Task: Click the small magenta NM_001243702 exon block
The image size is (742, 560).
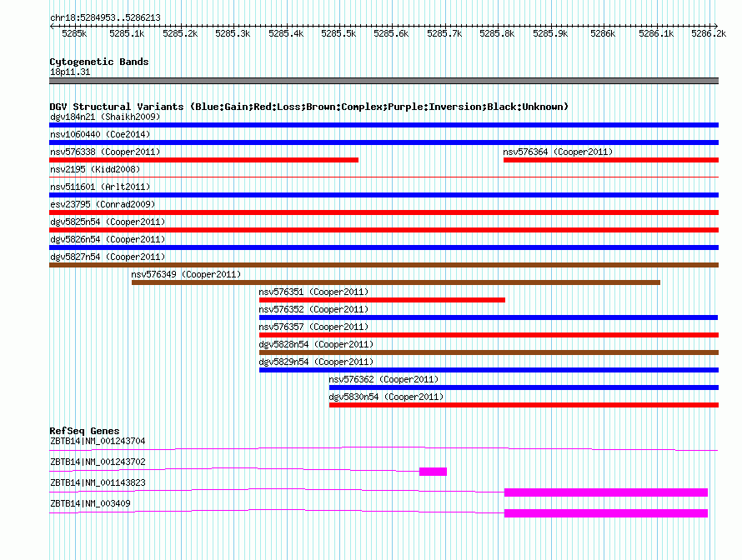Action: 433,472
